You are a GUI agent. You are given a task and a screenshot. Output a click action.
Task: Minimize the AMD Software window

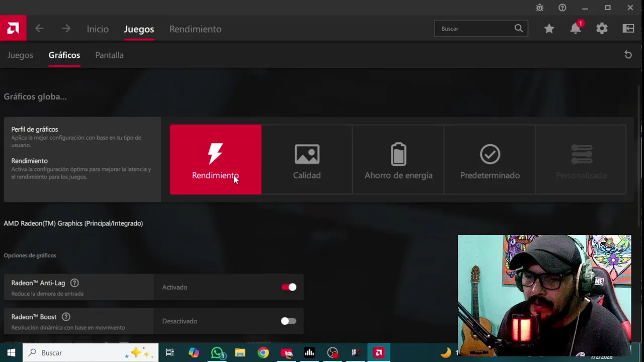pos(585,8)
